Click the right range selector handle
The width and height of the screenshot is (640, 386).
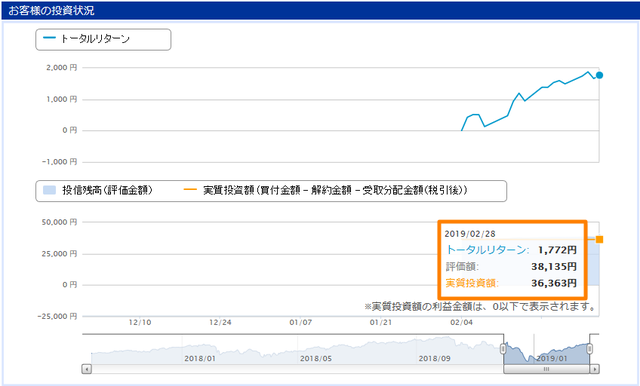(x=589, y=349)
